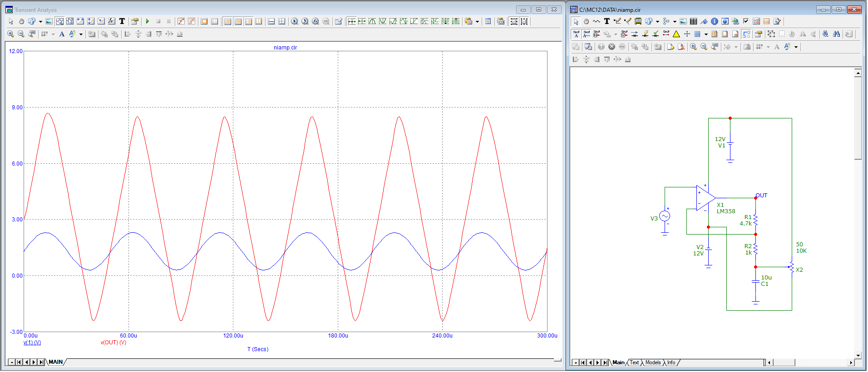Click the R1 4.7k resistor in schematic
The width and height of the screenshot is (868, 372).
coord(755,220)
